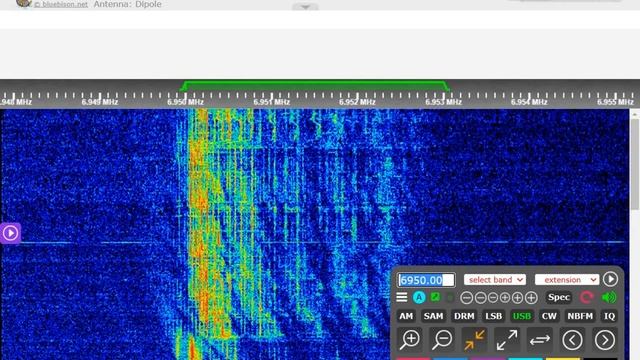Page the waterfall right with circled chevron
This screenshot has width=640, height=360.
pyautogui.click(x=604, y=340)
